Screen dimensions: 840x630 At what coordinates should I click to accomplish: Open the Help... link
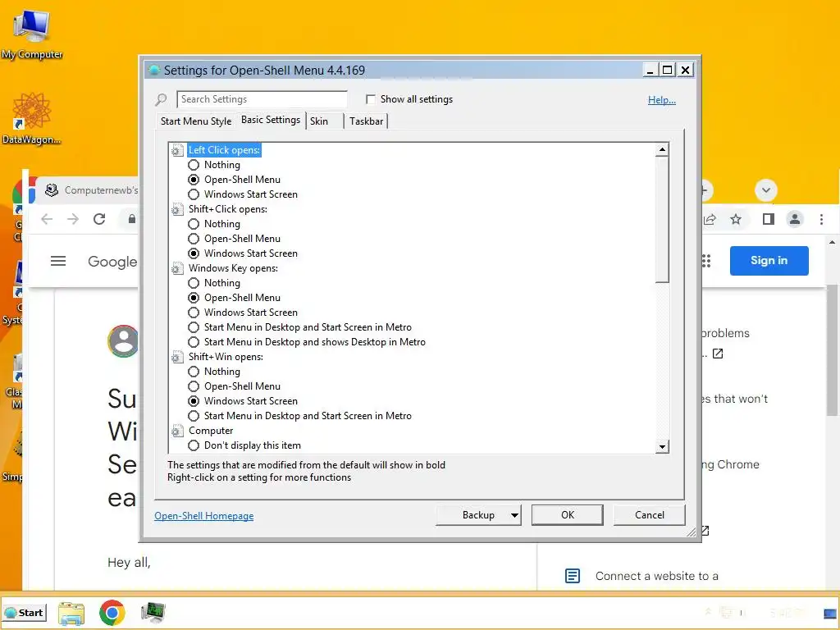pos(662,100)
